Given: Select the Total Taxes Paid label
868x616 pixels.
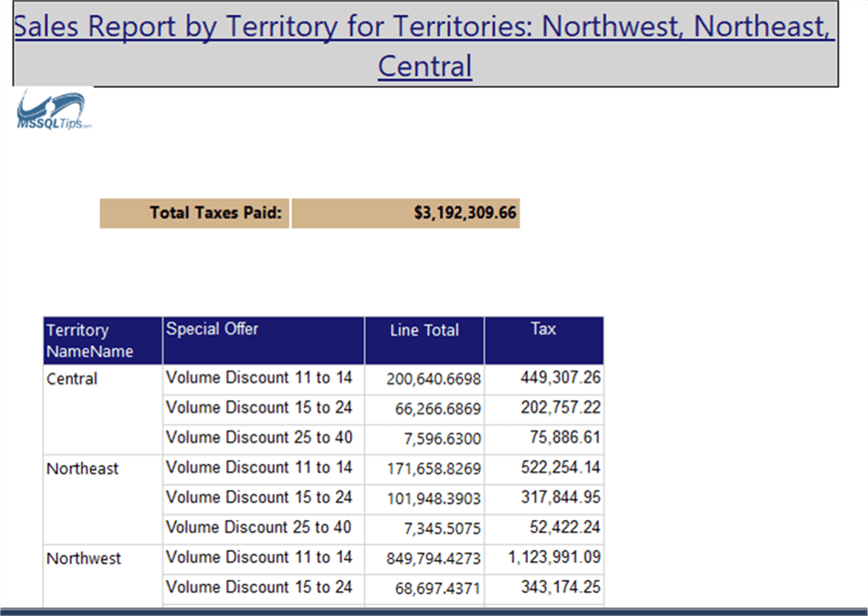Looking at the screenshot, I should coord(195,214).
